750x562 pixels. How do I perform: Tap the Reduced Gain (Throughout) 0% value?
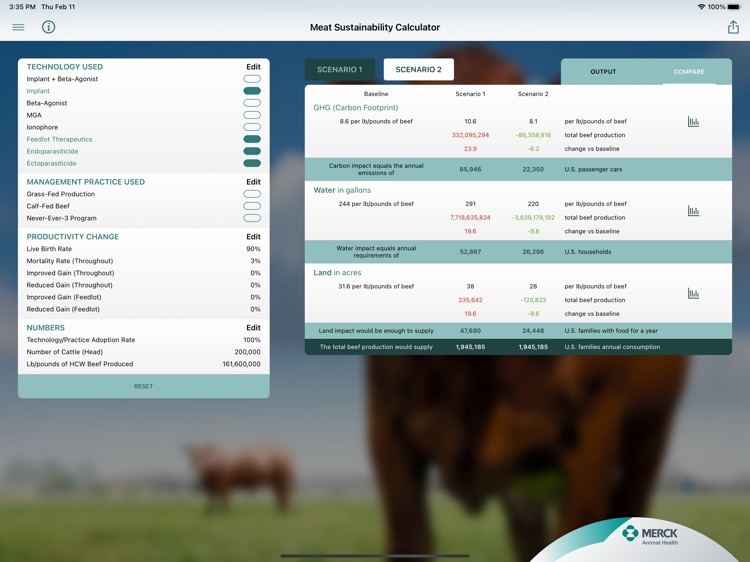(x=255, y=285)
